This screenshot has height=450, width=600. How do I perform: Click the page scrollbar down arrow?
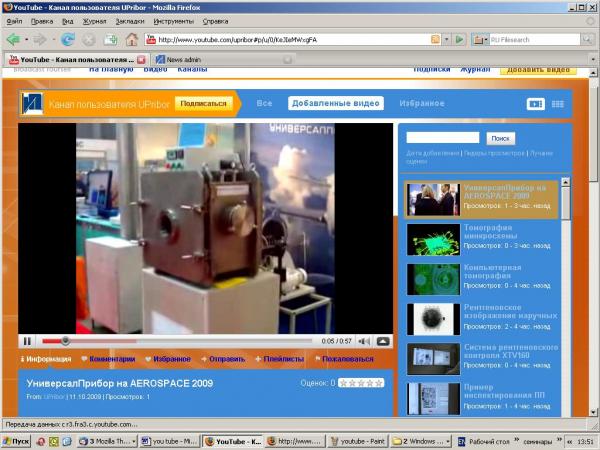pos(593,412)
